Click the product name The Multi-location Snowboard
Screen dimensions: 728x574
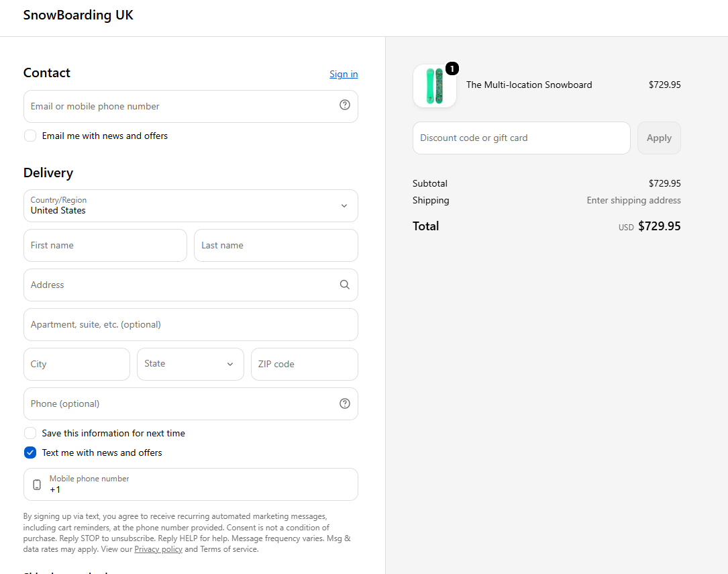coord(529,85)
